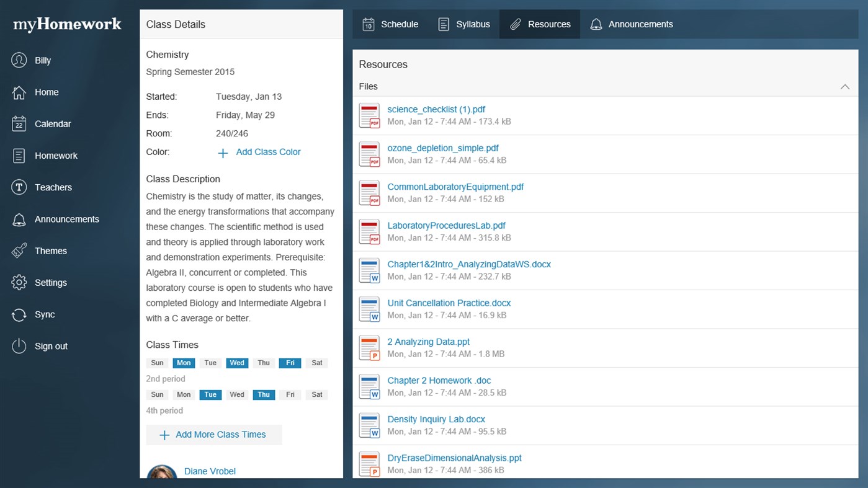Toggle Monday for the 2nd period schedule
The width and height of the screenshot is (868, 488).
click(x=184, y=363)
